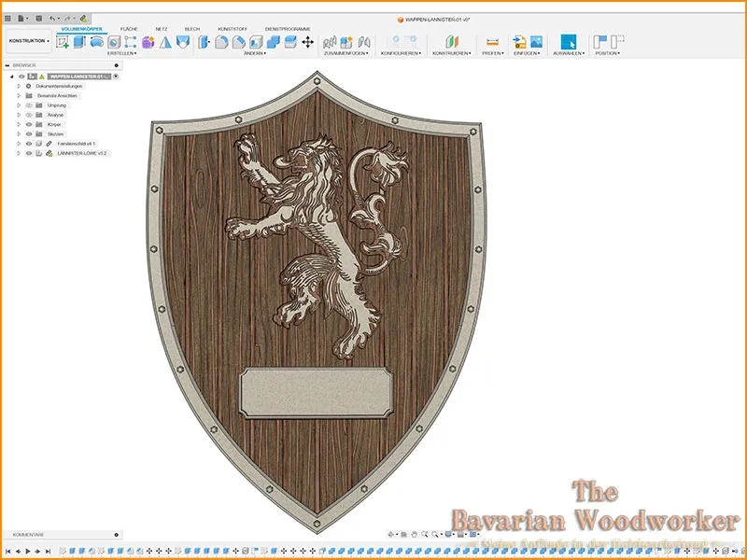Toggle visibility of LANNISTER-LÖWE v3:2

[x=29, y=153]
